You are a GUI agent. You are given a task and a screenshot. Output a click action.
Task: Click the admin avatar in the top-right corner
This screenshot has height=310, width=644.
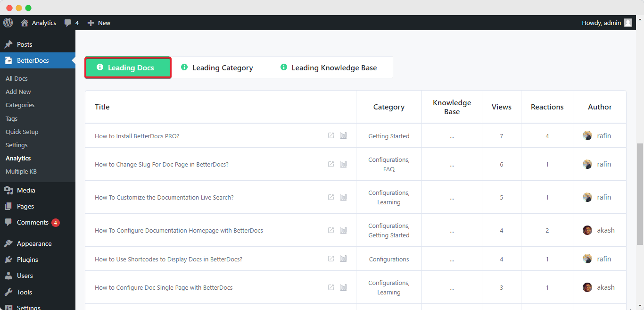point(628,23)
